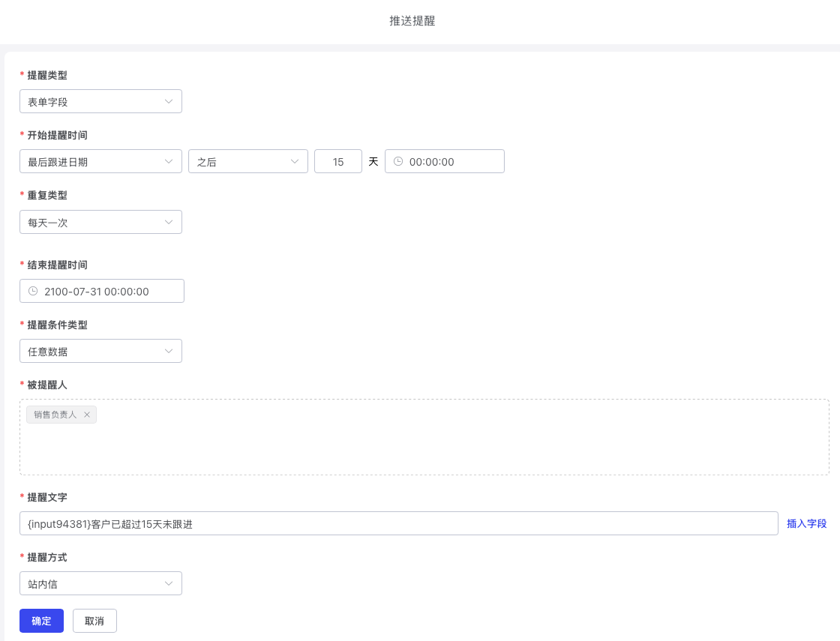
Task: Click the days input showing 15
Action: 338,161
